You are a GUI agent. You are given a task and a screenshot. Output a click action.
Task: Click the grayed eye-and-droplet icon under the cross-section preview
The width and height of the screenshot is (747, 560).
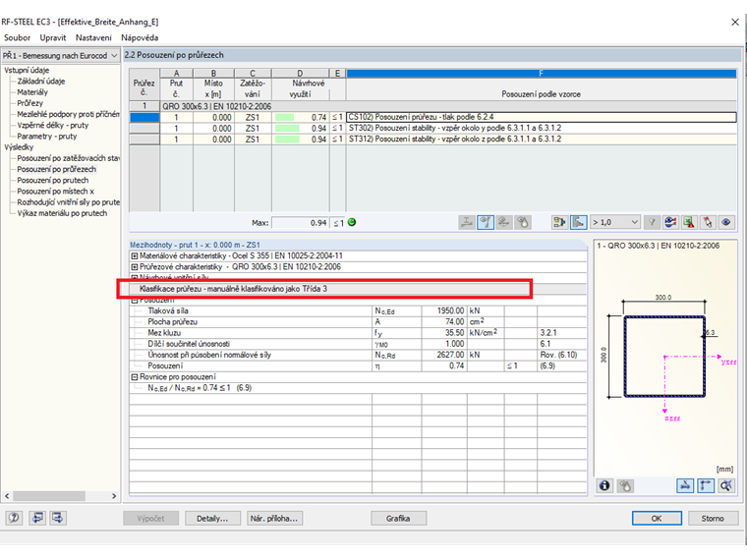point(625,485)
